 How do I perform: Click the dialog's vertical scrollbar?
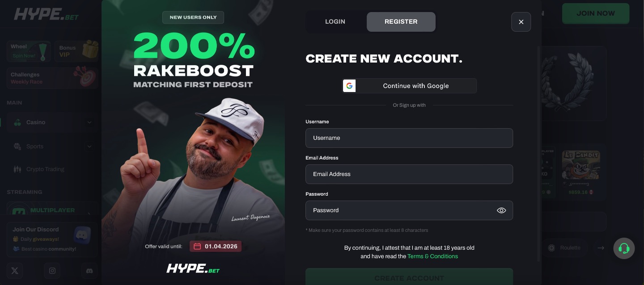(538, 152)
